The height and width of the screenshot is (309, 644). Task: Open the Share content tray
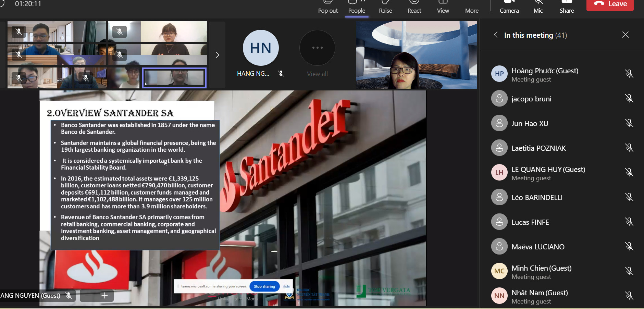(x=567, y=7)
